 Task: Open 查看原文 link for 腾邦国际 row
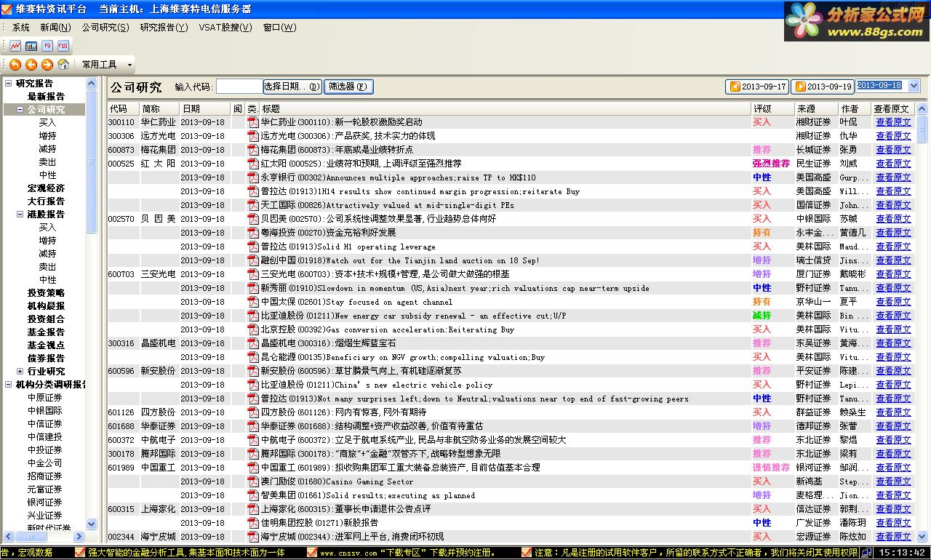click(x=893, y=454)
